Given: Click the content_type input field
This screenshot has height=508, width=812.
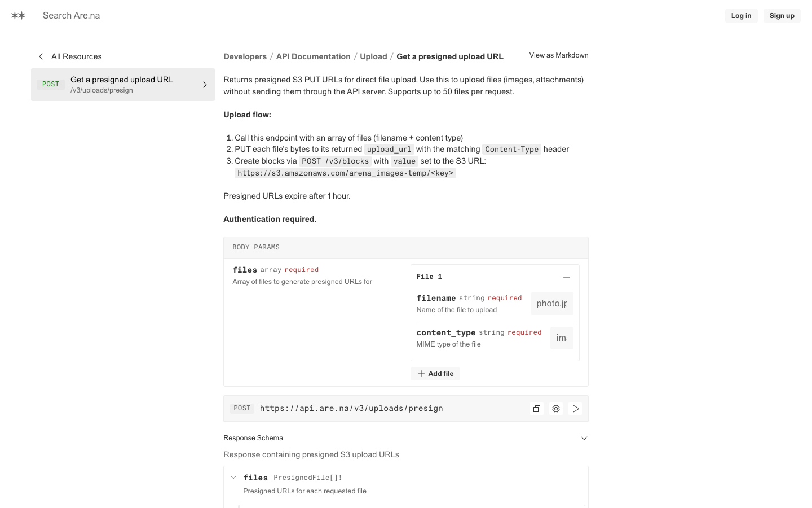Looking at the screenshot, I should [562, 338].
